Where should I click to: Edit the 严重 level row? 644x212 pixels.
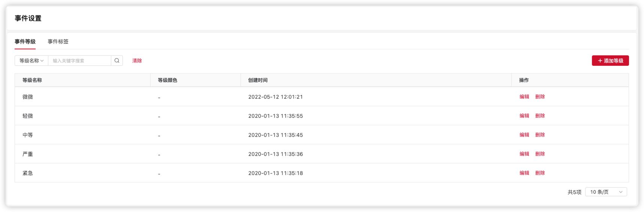[x=524, y=154]
